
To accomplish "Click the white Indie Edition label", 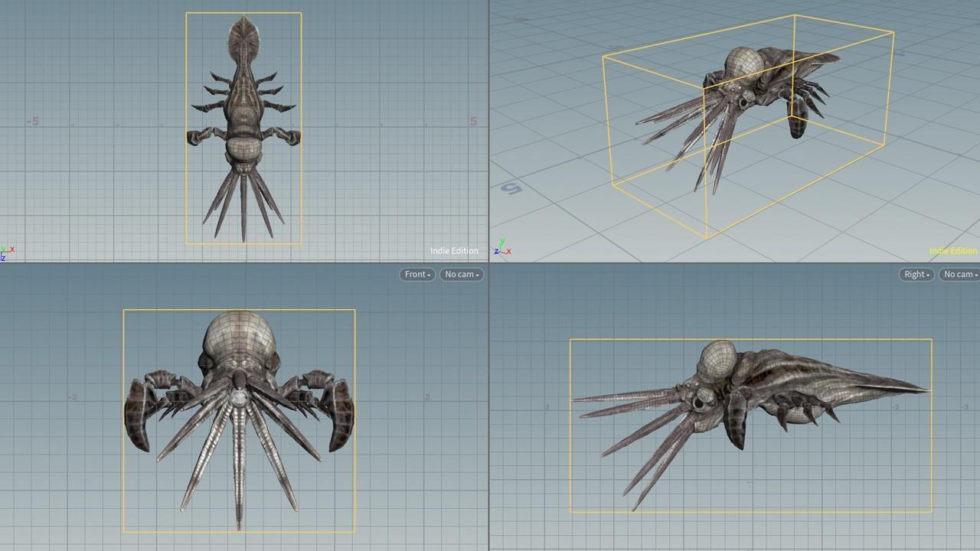I will click(x=453, y=251).
